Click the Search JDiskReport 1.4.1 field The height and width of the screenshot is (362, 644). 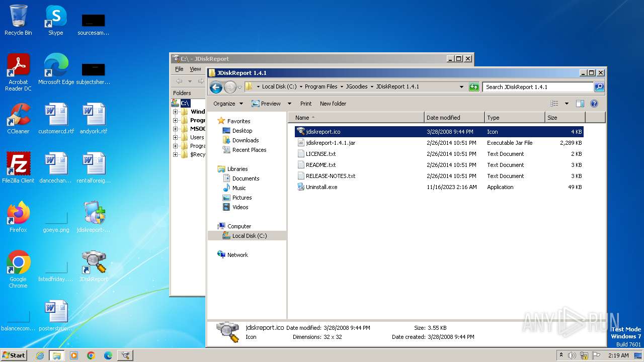coord(538,87)
